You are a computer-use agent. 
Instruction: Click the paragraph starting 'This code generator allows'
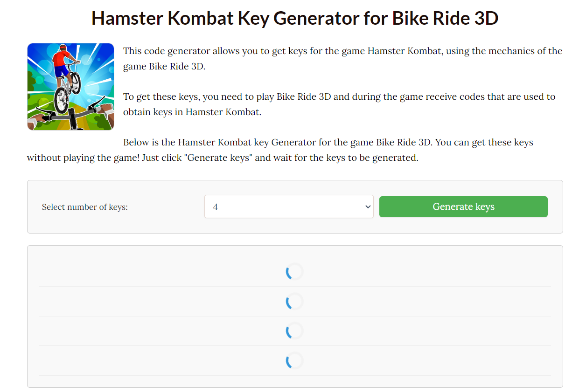click(x=343, y=58)
